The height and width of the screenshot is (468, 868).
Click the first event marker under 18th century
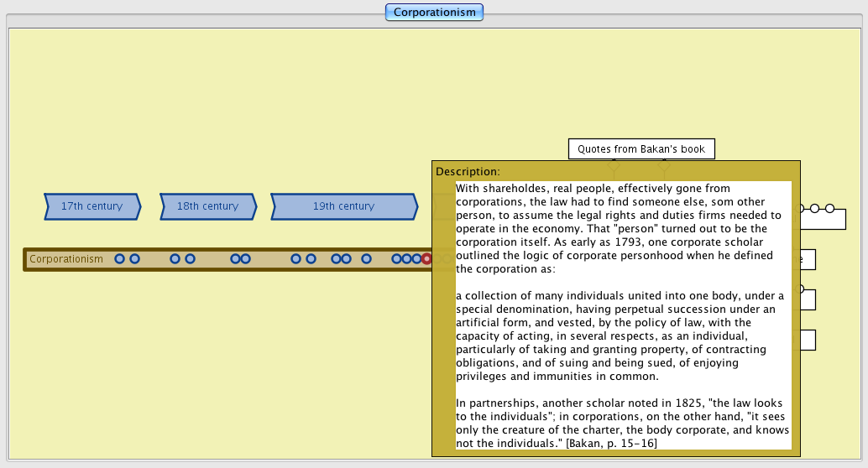(x=175, y=259)
